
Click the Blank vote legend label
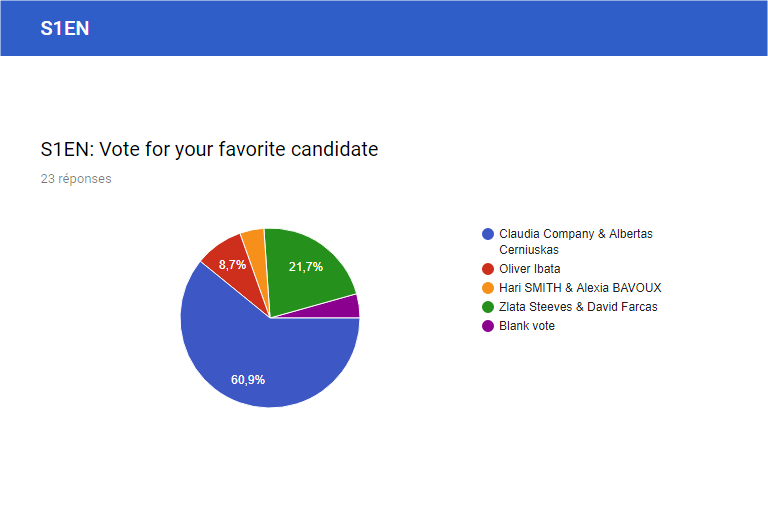point(527,326)
